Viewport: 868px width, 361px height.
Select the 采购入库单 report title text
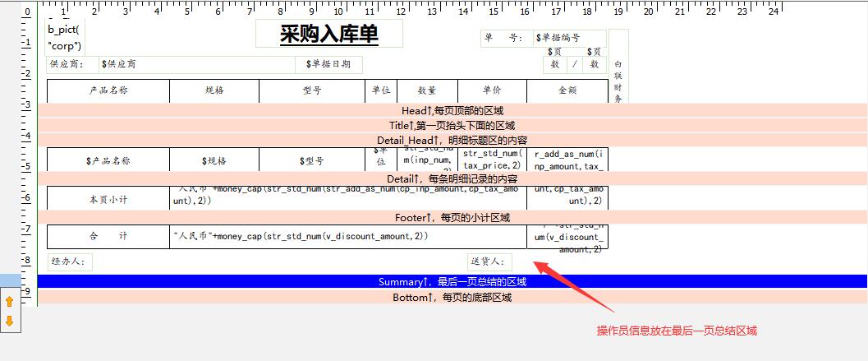(329, 35)
